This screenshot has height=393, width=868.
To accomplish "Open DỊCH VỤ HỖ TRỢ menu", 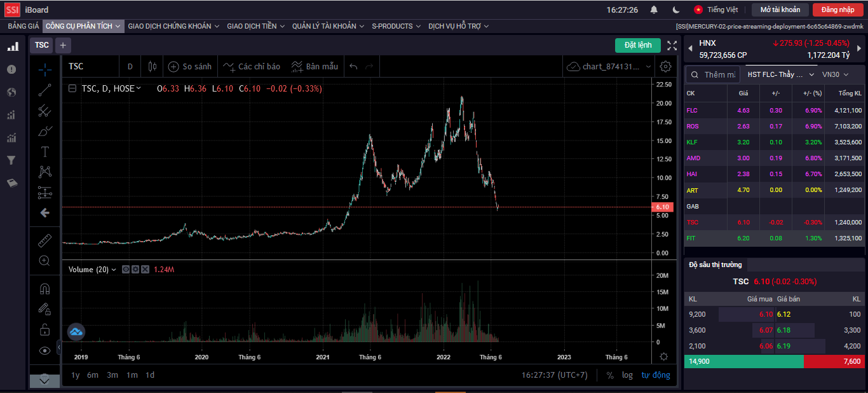I will [459, 26].
